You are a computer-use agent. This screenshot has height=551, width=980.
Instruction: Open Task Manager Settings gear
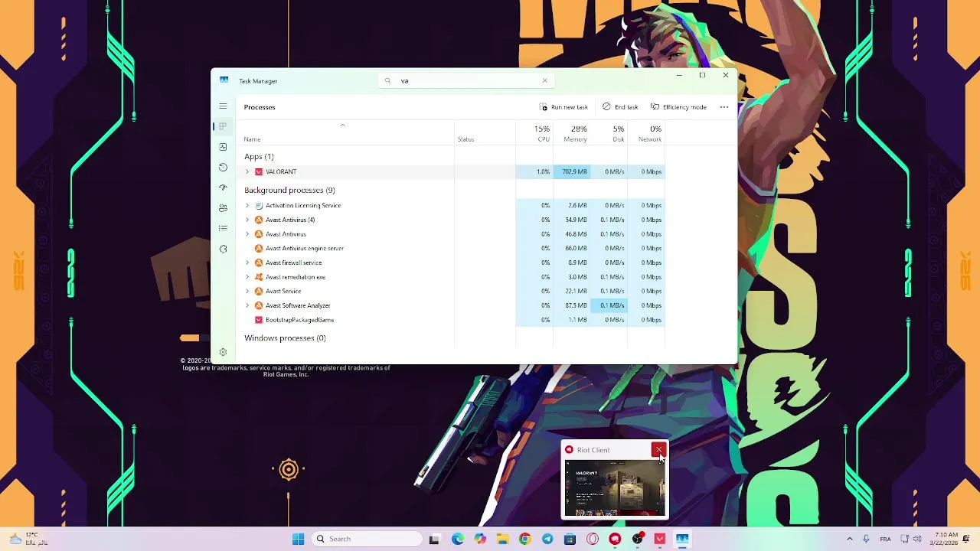point(223,352)
